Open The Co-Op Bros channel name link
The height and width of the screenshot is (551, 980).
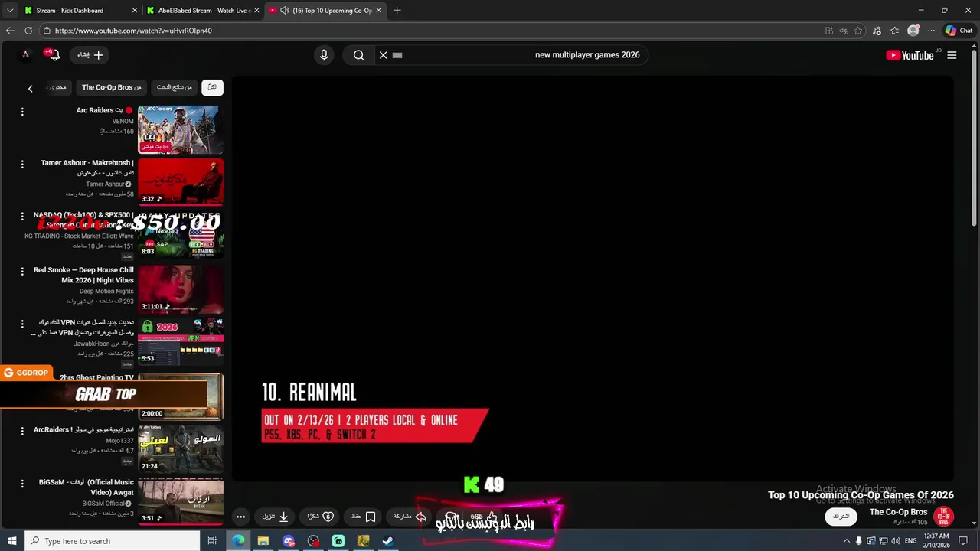pos(898,512)
